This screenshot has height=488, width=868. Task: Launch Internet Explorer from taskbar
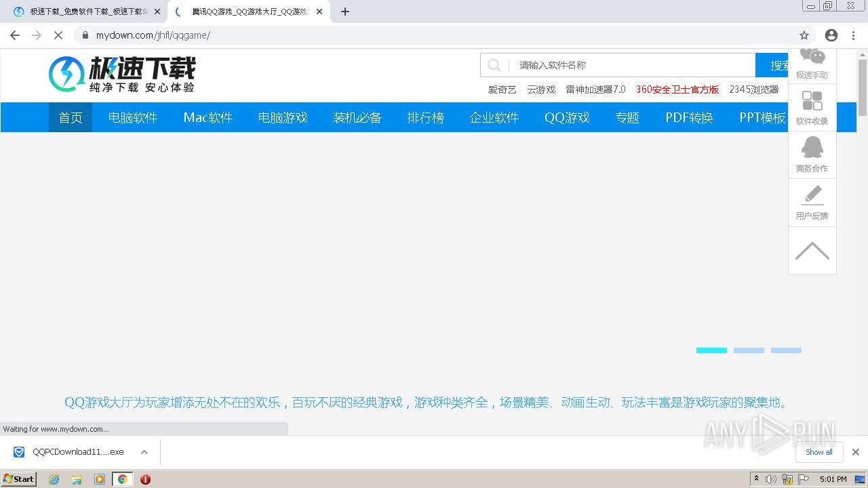pos(54,479)
